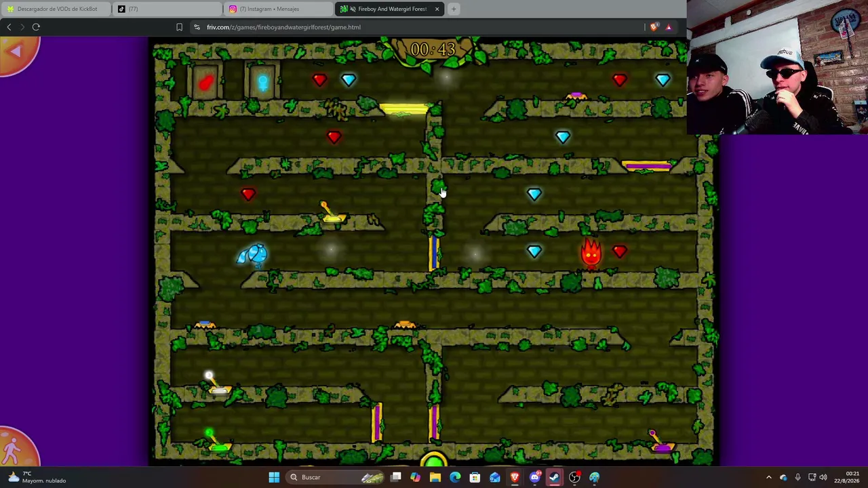
Task: Open Outlook from the taskbar
Action: (495, 477)
